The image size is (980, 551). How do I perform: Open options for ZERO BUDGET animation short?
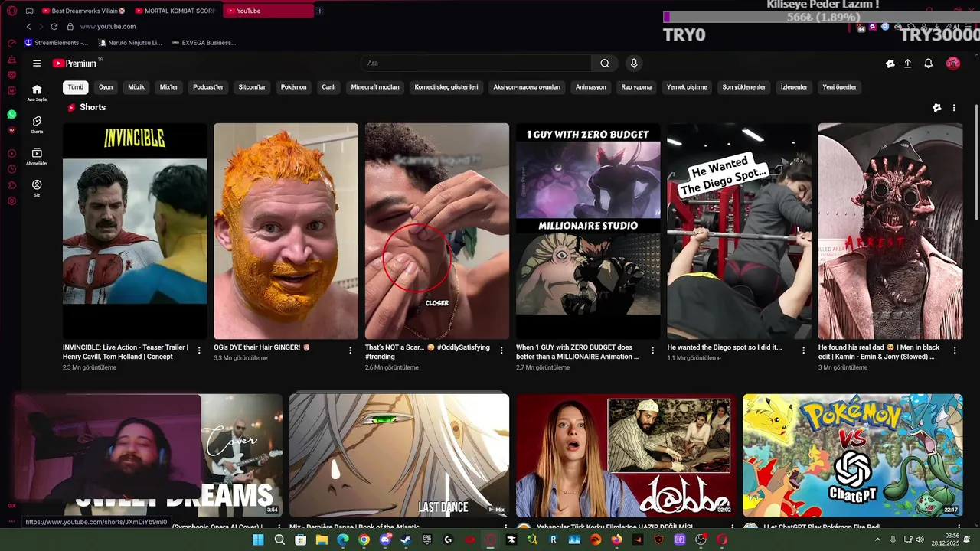tap(652, 350)
